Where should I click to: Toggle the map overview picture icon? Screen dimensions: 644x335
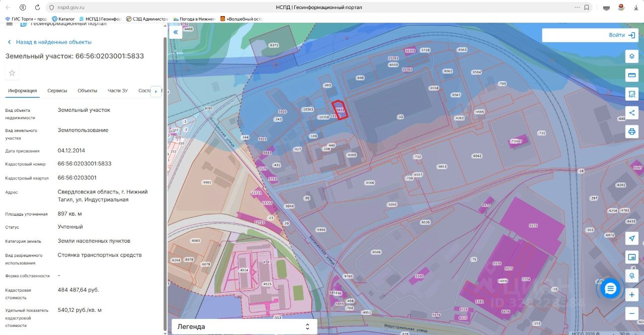pyautogui.click(x=631, y=257)
